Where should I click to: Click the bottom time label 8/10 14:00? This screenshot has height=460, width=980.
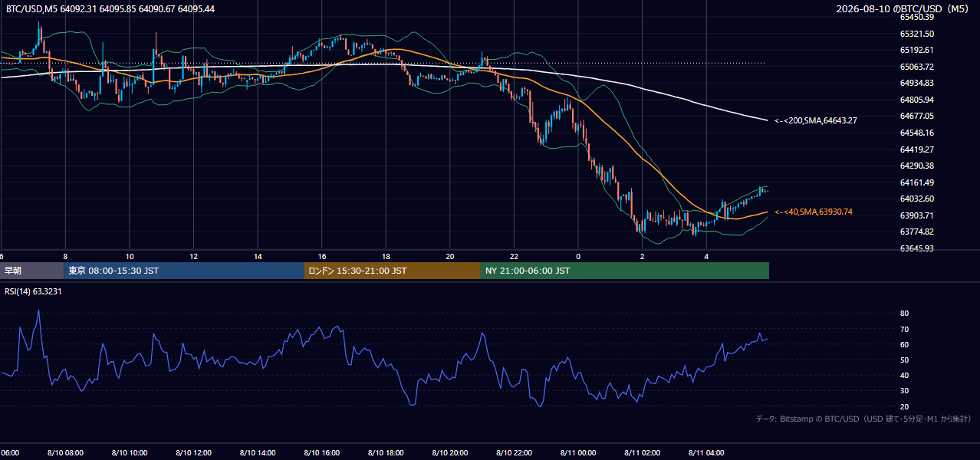click(x=258, y=453)
